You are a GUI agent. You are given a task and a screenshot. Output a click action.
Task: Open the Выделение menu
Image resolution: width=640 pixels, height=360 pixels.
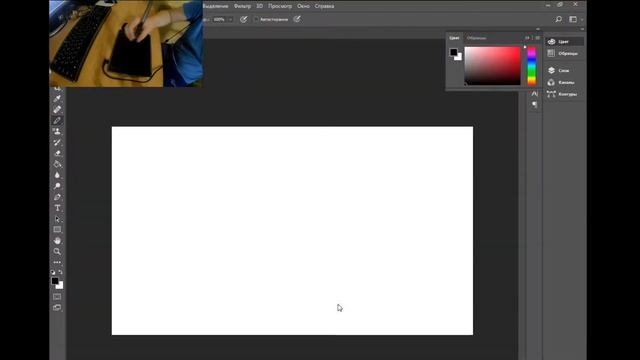coord(216,6)
